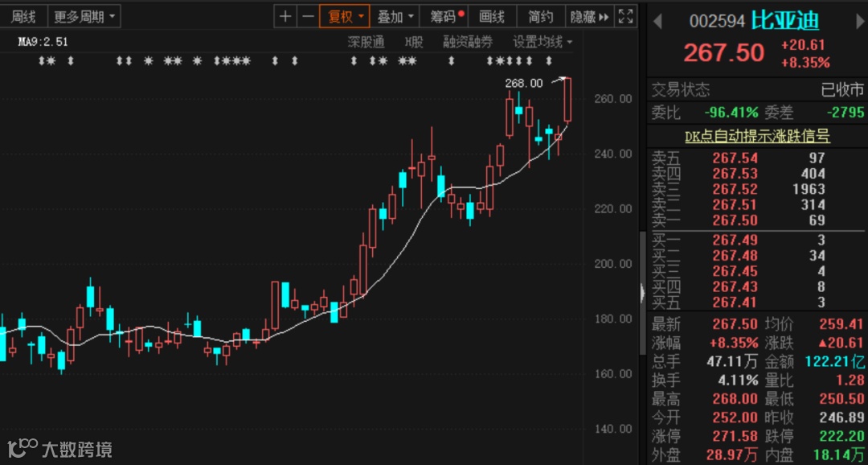Open the 设置均线 dropdown
Screen dimensions: 868x465
(542, 42)
